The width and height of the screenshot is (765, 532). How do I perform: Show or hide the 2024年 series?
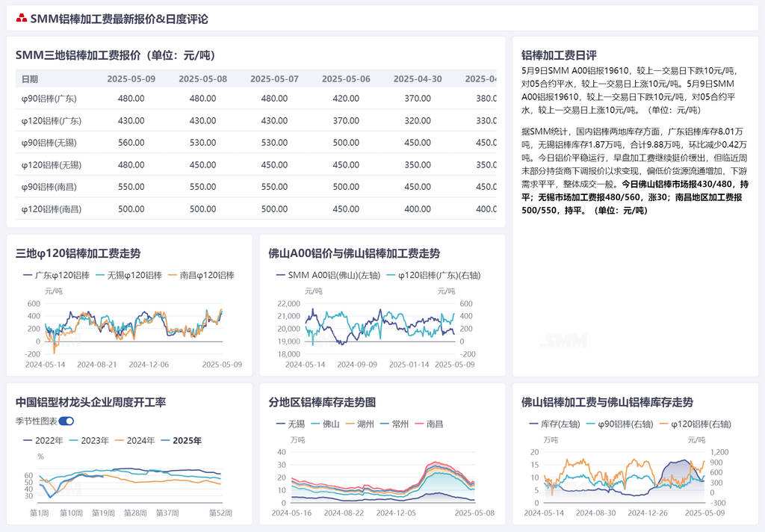coord(135,441)
